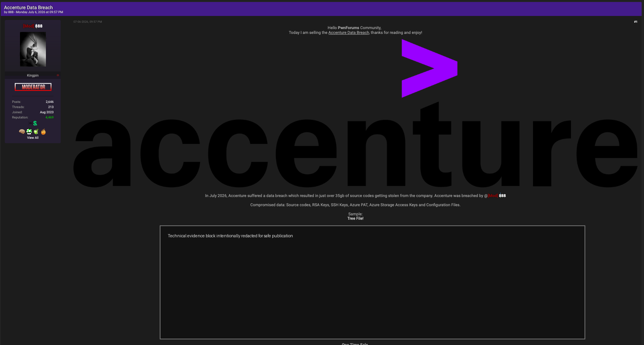644x345 pixels.
Task: Open the Accenture Data Breach underlined link
Action: tap(349, 33)
